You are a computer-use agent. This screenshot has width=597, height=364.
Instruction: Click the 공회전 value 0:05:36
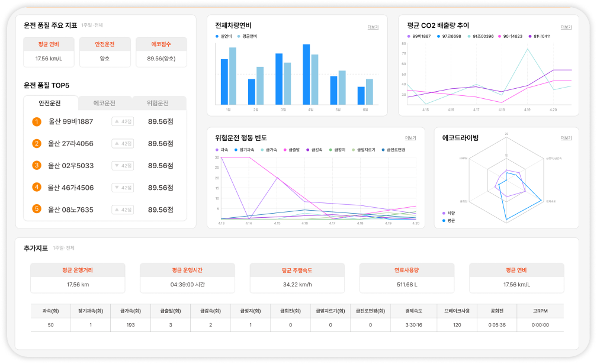(497, 325)
